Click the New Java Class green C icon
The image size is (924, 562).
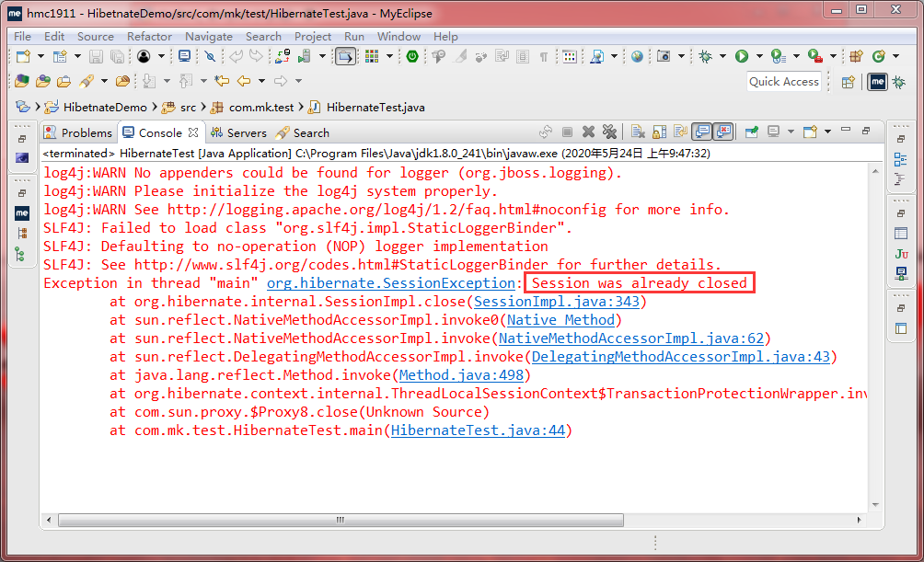[879, 56]
